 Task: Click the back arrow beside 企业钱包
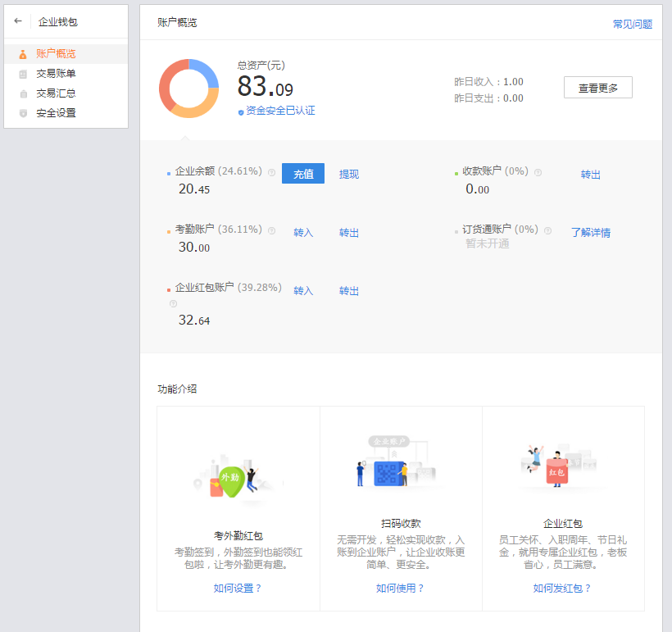[18, 21]
